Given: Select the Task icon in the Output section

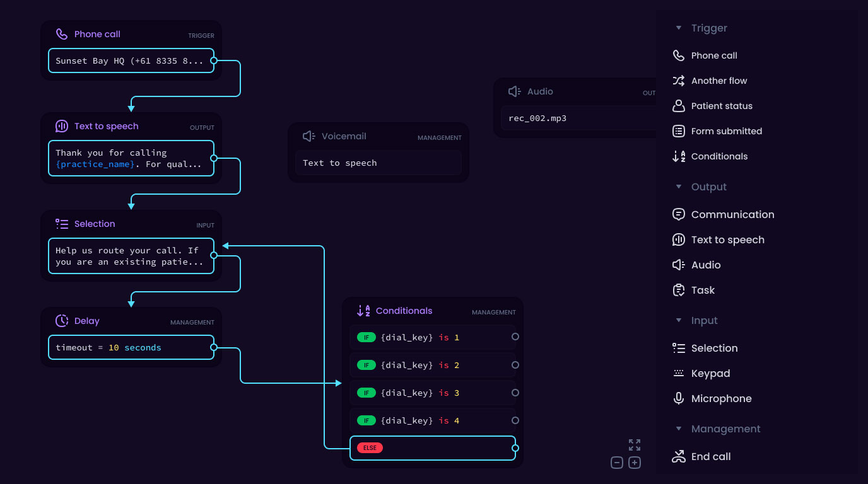Looking at the screenshot, I should (678, 290).
